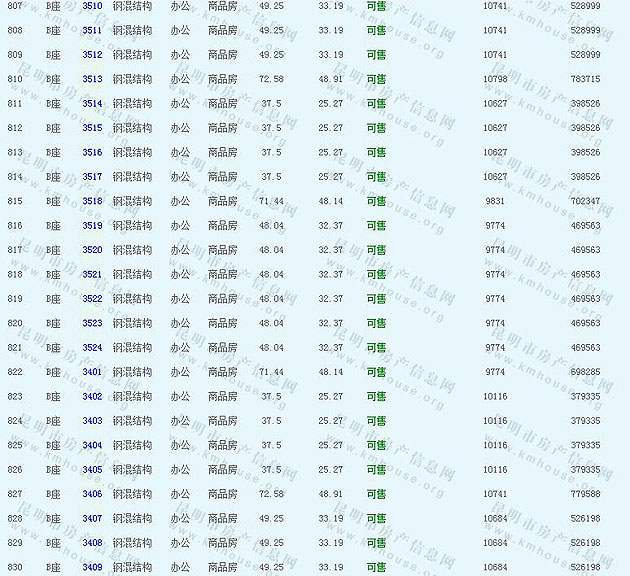Open unit 3516 link
The image size is (630, 576).
pos(92,153)
